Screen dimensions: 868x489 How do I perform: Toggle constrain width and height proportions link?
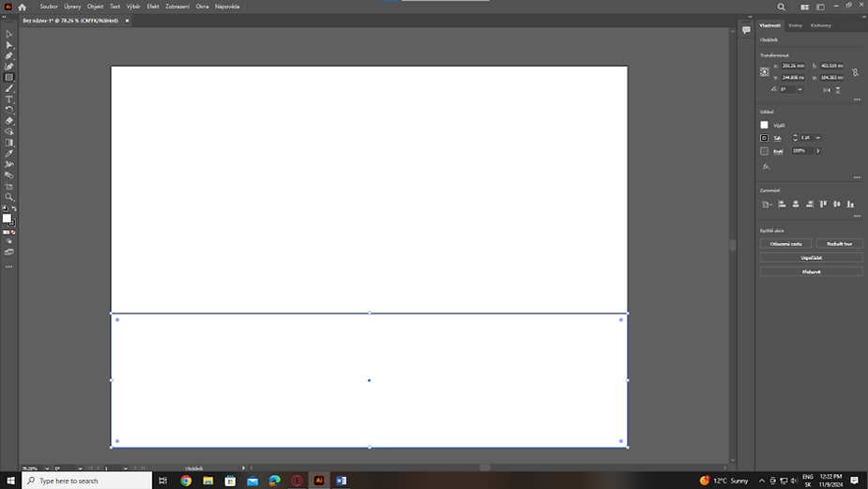854,71
